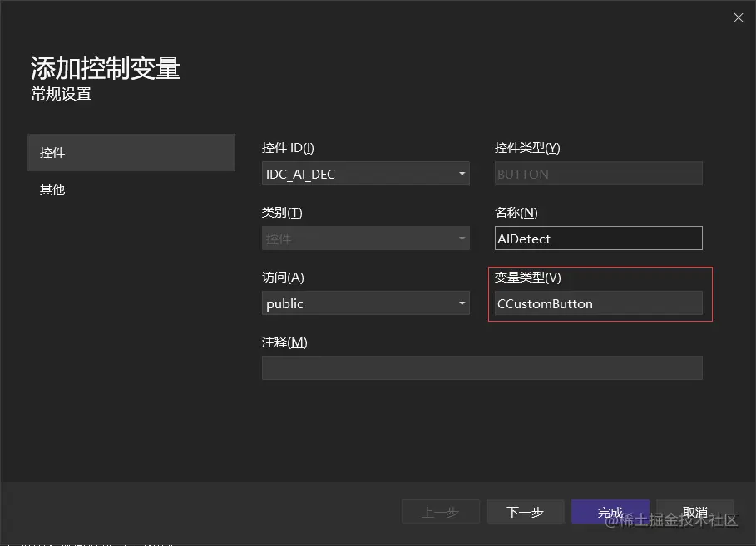
Task: Click the 控件类型 field showing BUTTON
Action: (x=598, y=174)
